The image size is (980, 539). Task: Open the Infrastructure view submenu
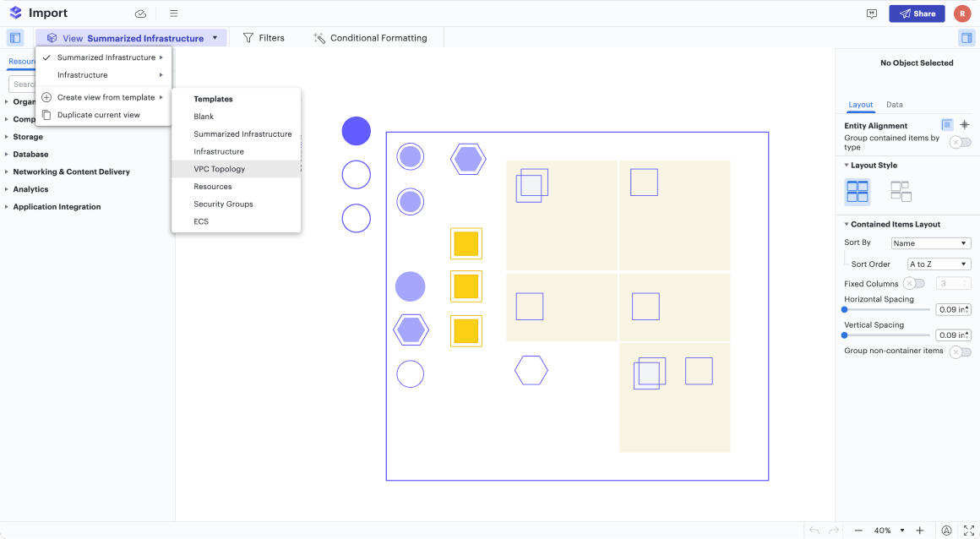(x=103, y=74)
